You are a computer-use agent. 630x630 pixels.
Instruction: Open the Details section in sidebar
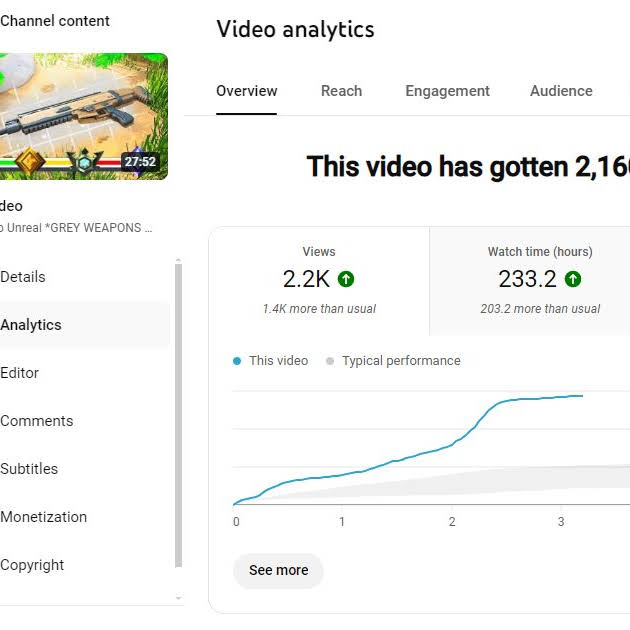(23, 277)
